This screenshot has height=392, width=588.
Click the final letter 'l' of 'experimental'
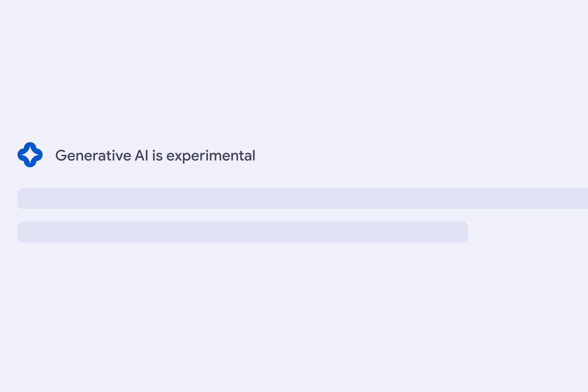coord(254,155)
